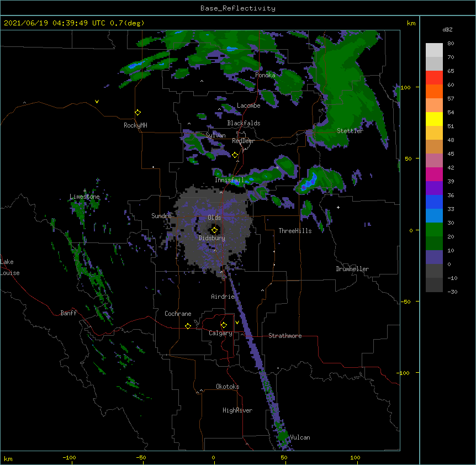
Task: Click the Innisfail city label
Action: click(230, 180)
